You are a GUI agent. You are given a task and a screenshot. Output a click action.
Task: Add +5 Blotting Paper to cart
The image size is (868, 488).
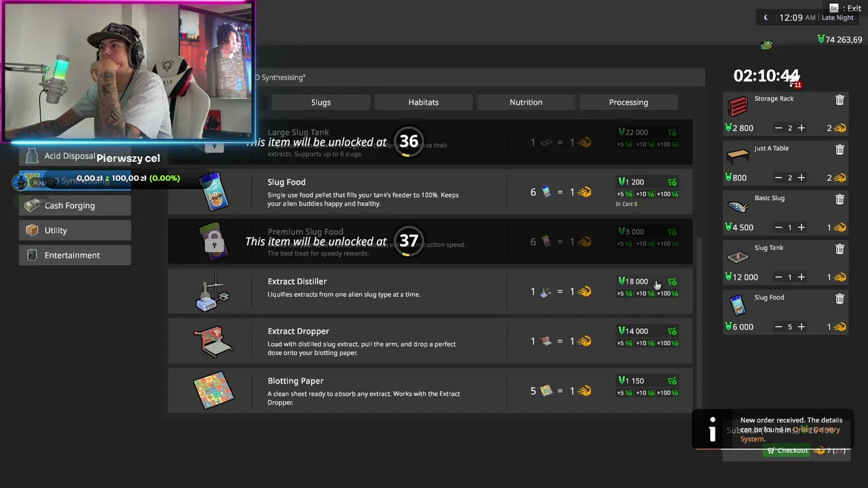(x=624, y=392)
